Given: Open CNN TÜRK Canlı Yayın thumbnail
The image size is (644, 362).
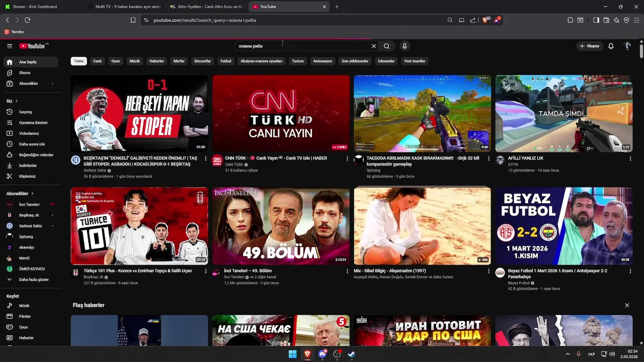Looking at the screenshot, I should [x=281, y=114].
